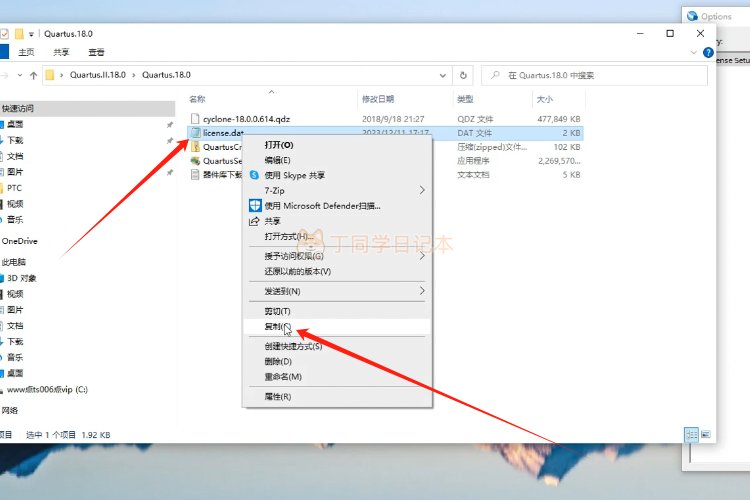Refresh the folder with the refresh icon

tap(463, 75)
